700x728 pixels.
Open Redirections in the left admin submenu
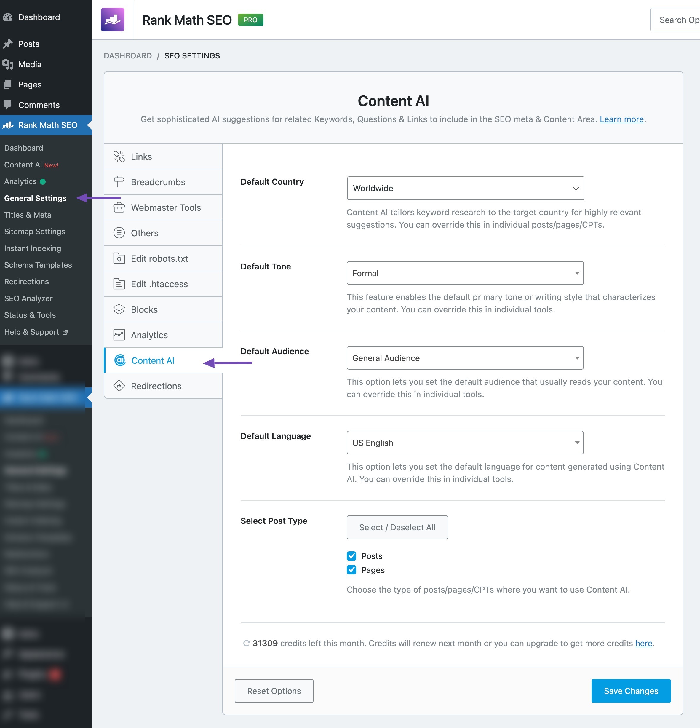coord(26,282)
